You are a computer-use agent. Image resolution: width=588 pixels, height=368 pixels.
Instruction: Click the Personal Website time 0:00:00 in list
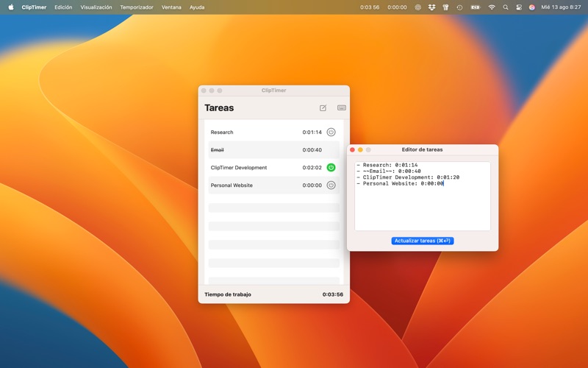point(312,185)
